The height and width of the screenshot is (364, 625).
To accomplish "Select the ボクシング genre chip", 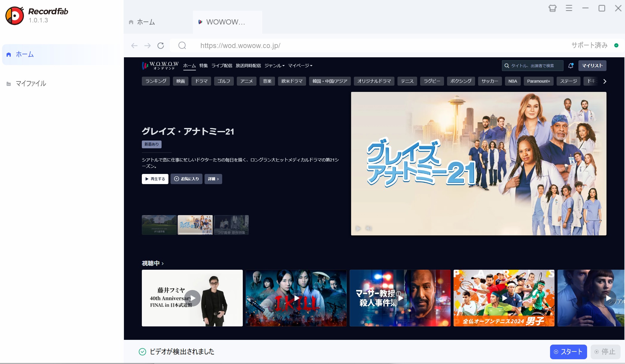I will tap(461, 81).
